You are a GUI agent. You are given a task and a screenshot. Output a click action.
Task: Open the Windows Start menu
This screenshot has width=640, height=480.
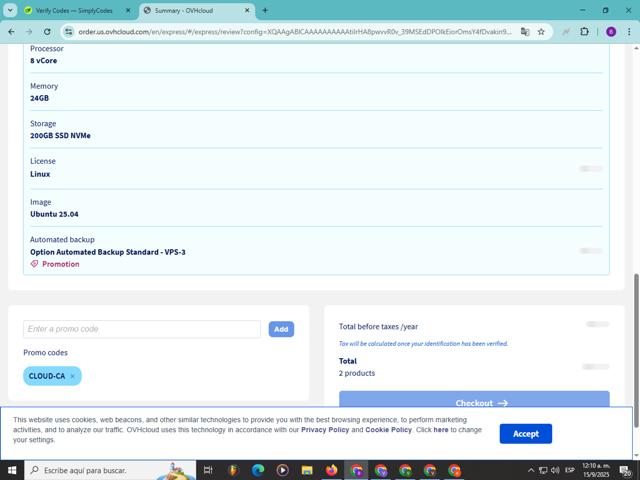12,470
